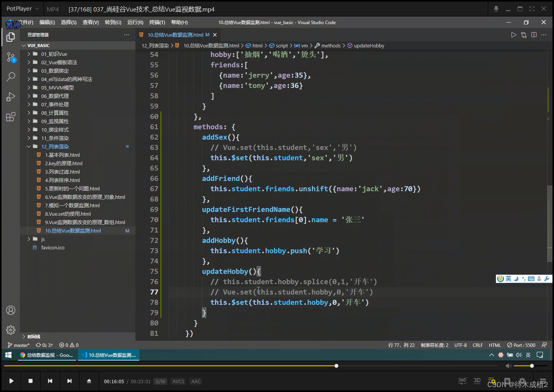Toggle 3D mode in PotPlayer
Image resolution: width=554 pixels, height=392 pixels.
(477, 381)
